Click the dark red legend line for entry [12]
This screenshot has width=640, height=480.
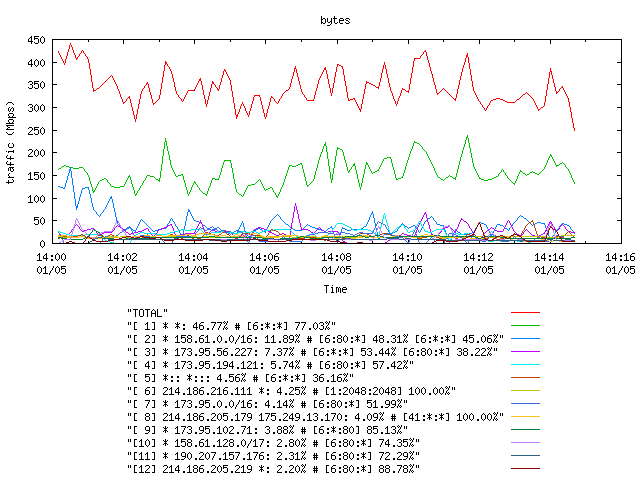tap(525, 469)
